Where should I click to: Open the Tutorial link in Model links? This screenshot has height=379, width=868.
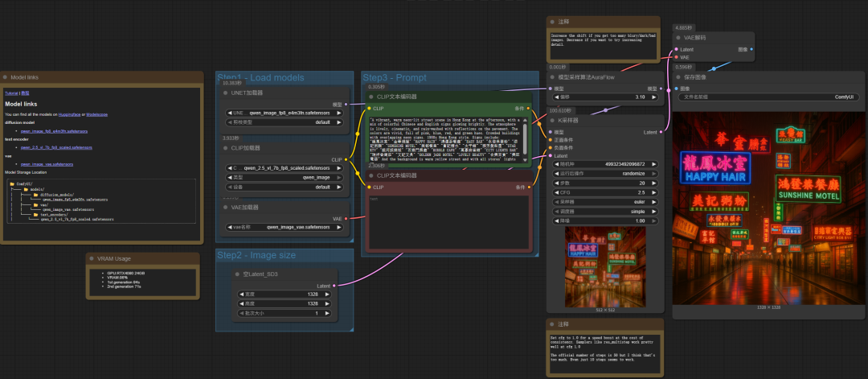[x=11, y=93]
